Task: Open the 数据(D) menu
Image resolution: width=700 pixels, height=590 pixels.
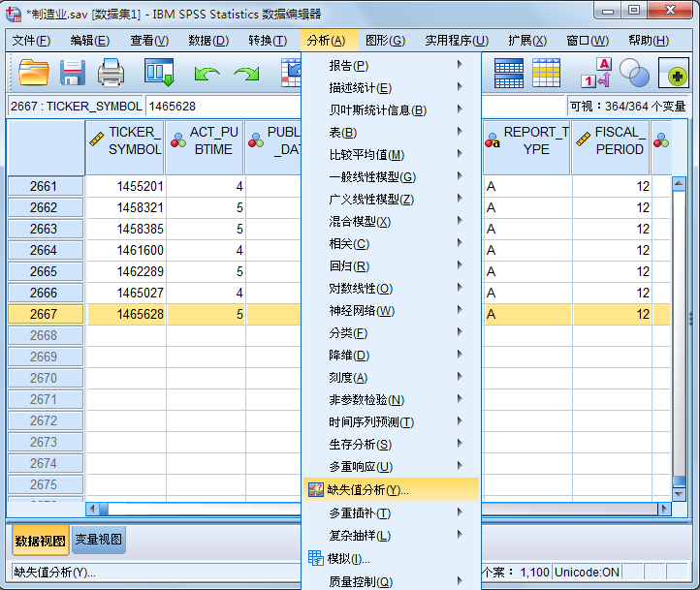Action: [x=208, y=41]
